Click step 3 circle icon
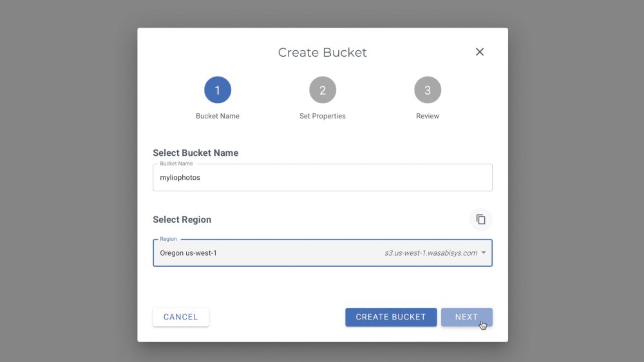This screenshot has height=362, width=644. tap(428, 90)
